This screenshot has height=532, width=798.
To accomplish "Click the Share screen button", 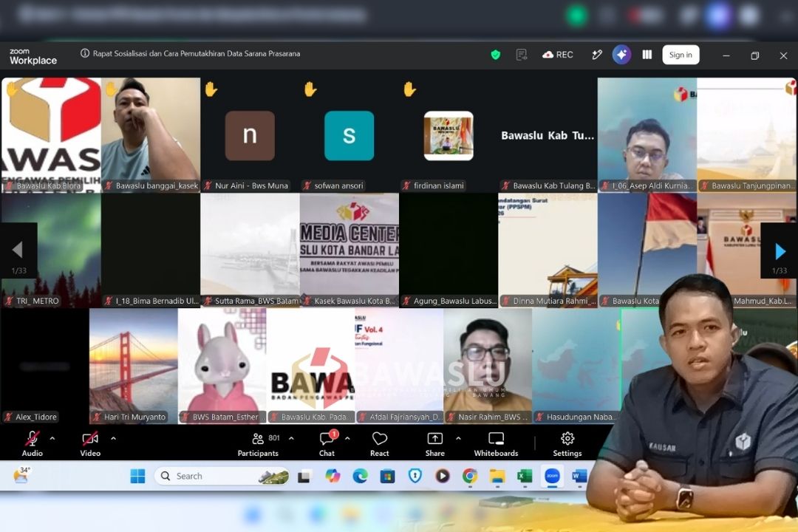I will (x=434, y=444).
